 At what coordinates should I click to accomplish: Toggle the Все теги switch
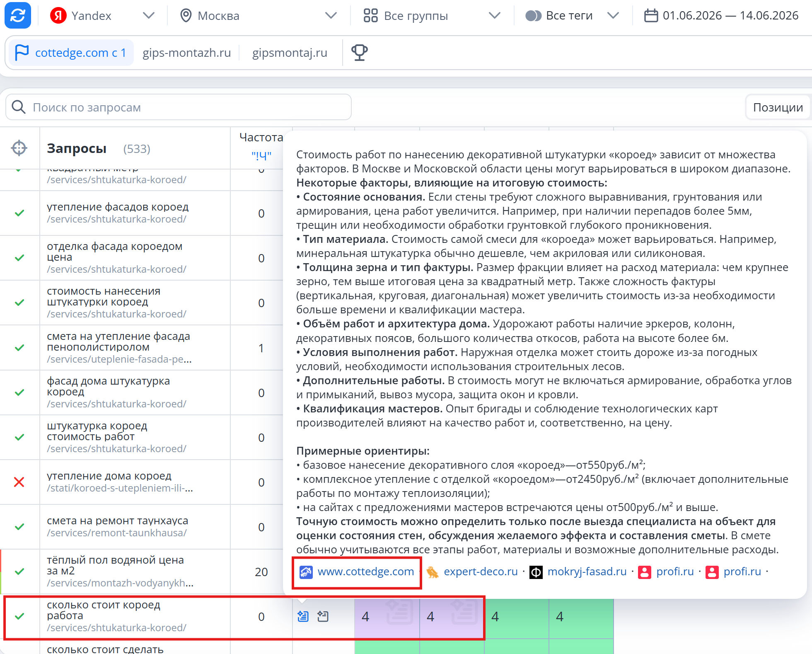coord(533,16)
